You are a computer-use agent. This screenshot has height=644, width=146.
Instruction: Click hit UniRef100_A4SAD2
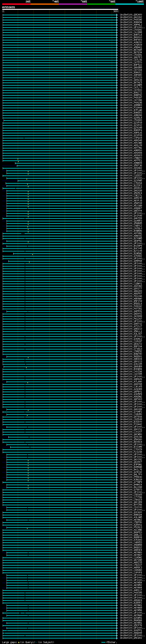click(x=131, y=168)
